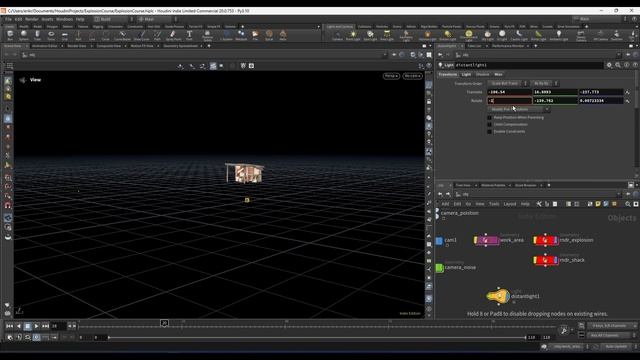
Task: Select the mdr_explosion geometry node
Action: tap(545, 240)
